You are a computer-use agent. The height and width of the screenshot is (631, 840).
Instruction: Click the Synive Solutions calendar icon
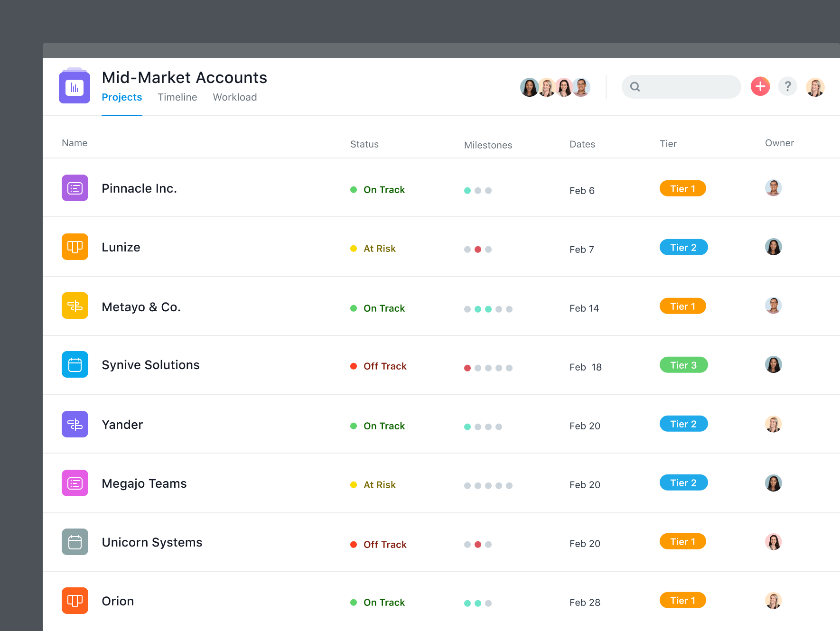75,364
